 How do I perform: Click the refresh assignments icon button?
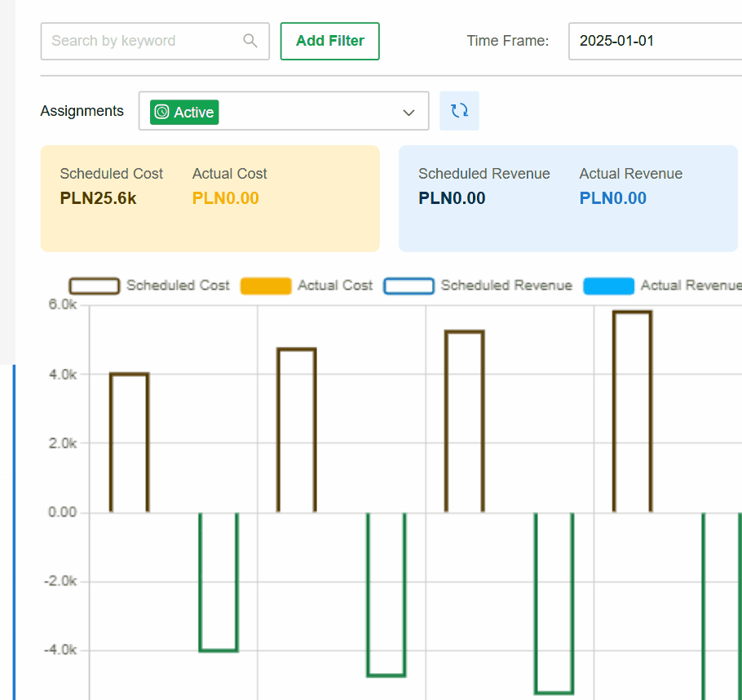click(459, 111)
